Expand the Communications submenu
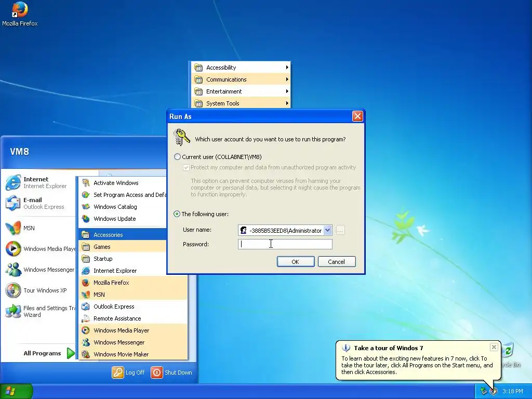Viewport: 532px width, 399px height. [240, 79]
